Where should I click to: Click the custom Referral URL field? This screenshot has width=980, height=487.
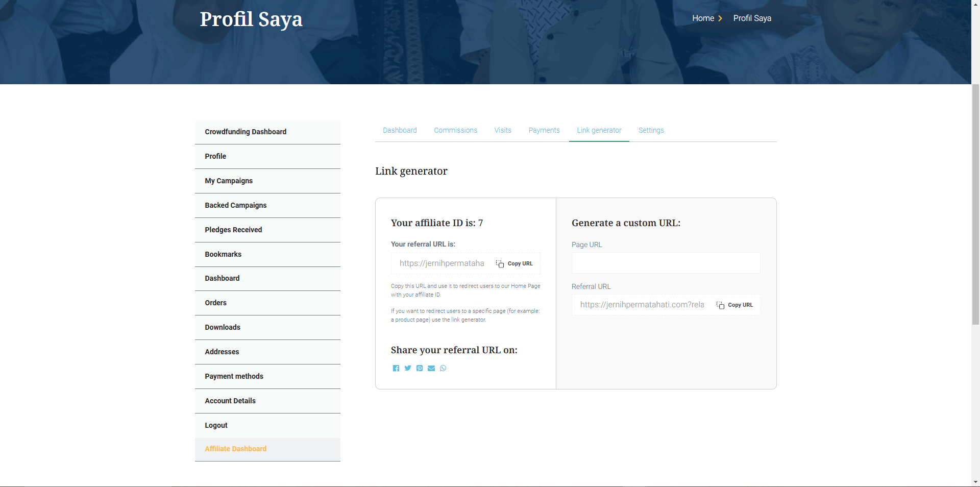point(642,305)
